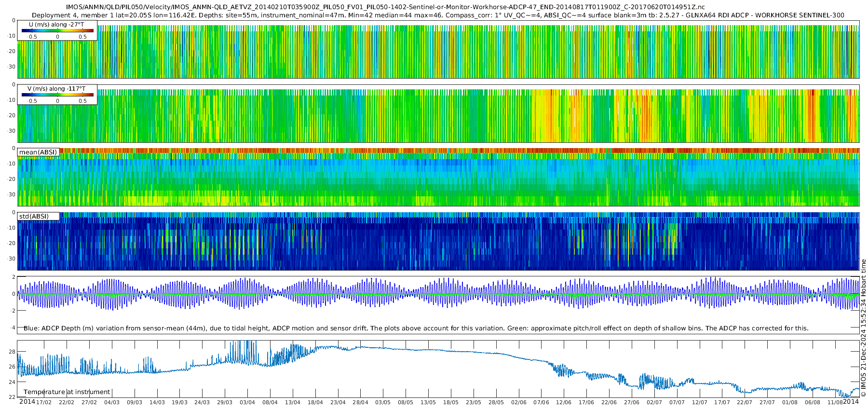868x410 pixels.
Task: Click the 22/07 date tick label
Action: [745, 402]
